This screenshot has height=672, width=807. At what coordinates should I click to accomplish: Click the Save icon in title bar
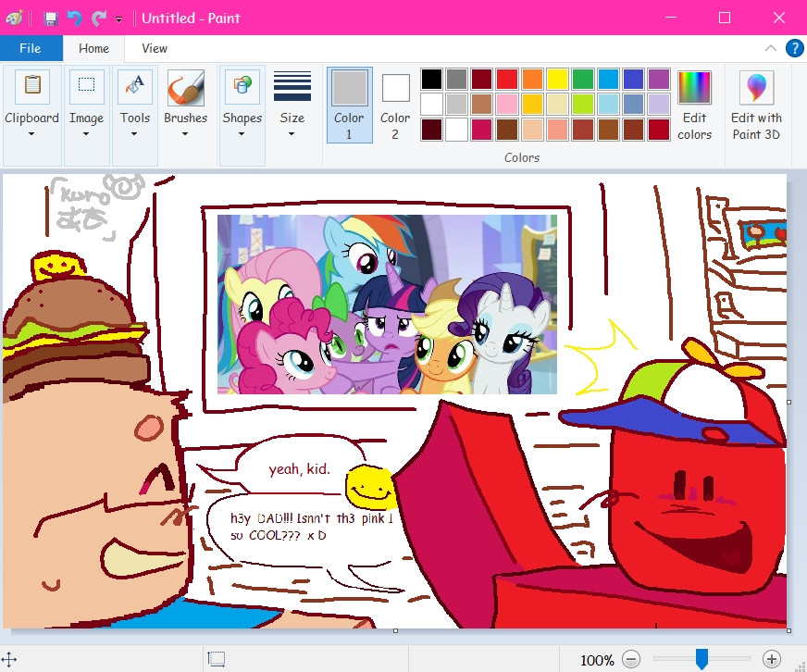click(50, 19)
